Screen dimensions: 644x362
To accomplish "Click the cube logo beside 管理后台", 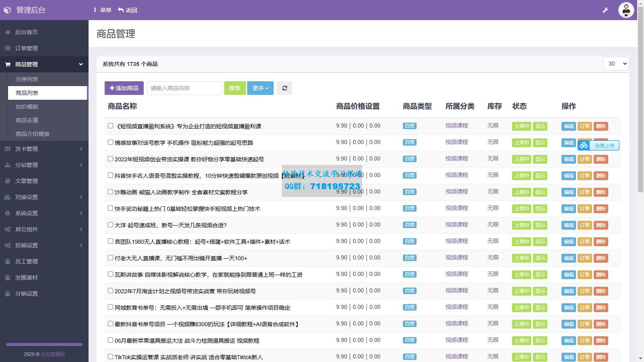I will pos(7,10).
